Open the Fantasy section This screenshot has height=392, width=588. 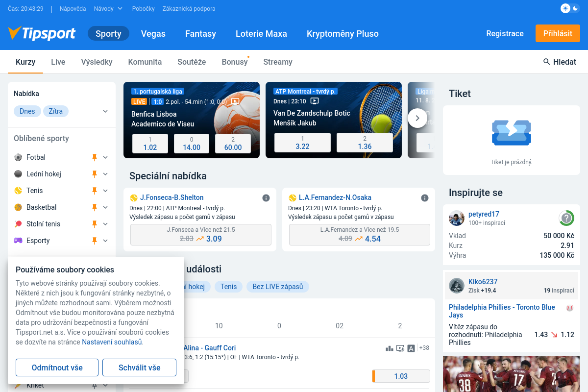coord(200,34)
